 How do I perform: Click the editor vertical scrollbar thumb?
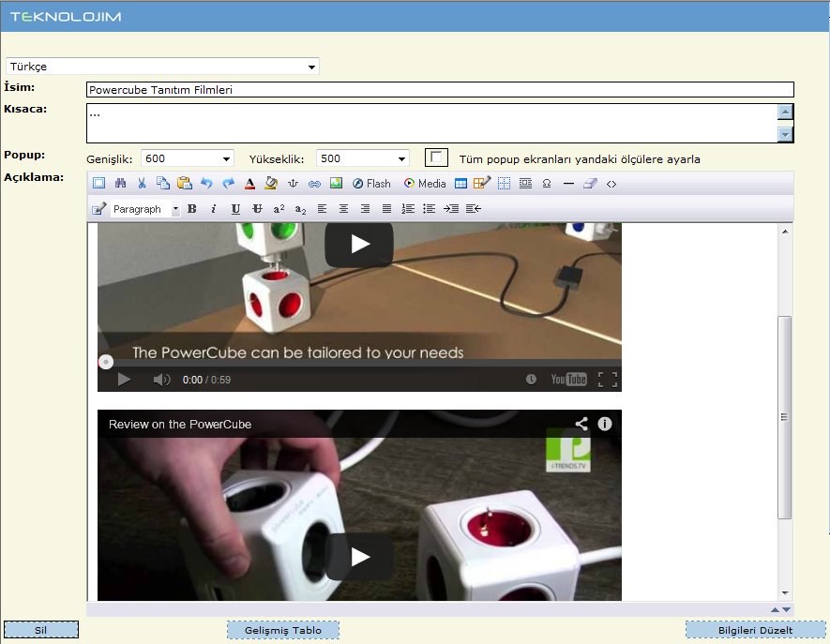[x=785, y=417]
